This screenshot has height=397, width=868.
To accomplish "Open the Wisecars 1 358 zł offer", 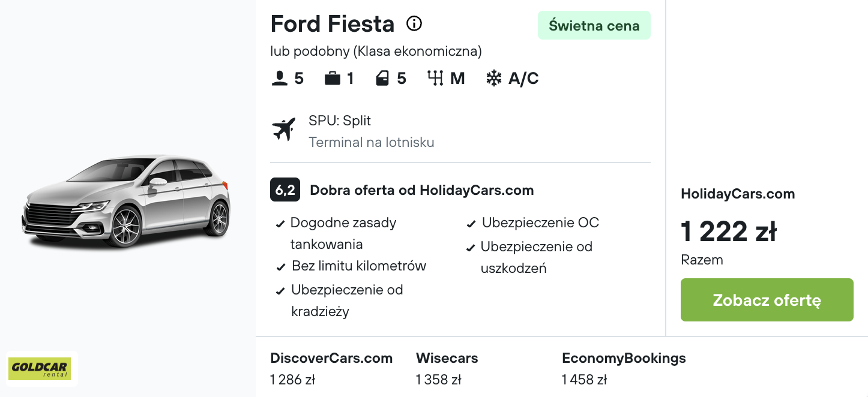I will coord(447,368).
